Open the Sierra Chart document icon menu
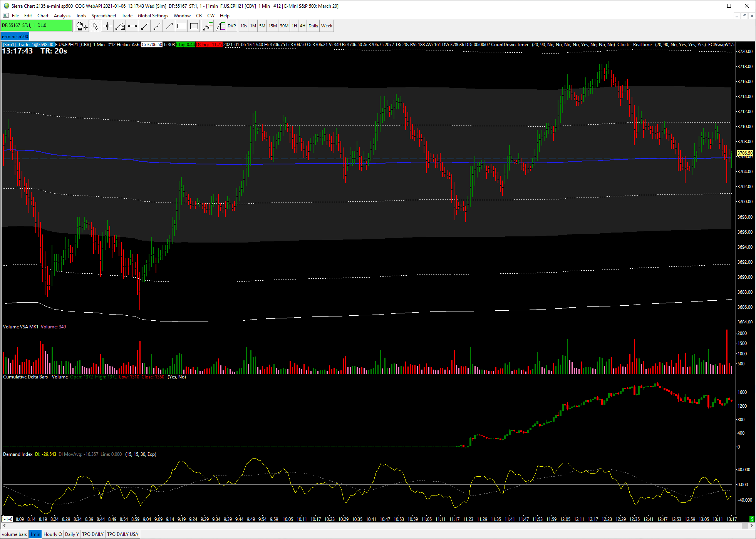The image size is (756, 539). [x=6, y=15]
